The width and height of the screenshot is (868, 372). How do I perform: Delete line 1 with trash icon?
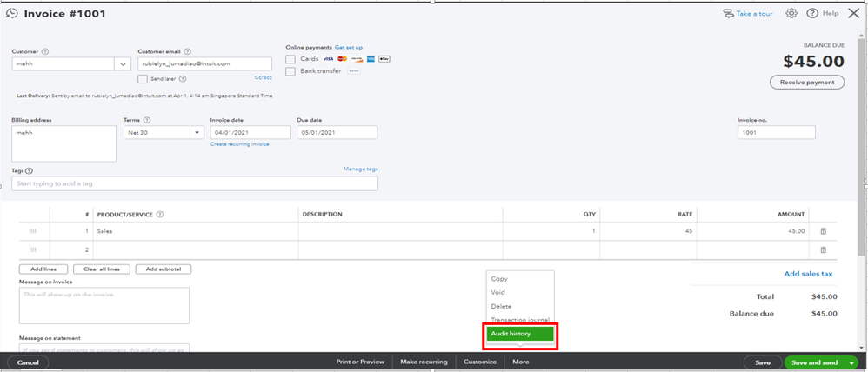click(x=823, y=231)
